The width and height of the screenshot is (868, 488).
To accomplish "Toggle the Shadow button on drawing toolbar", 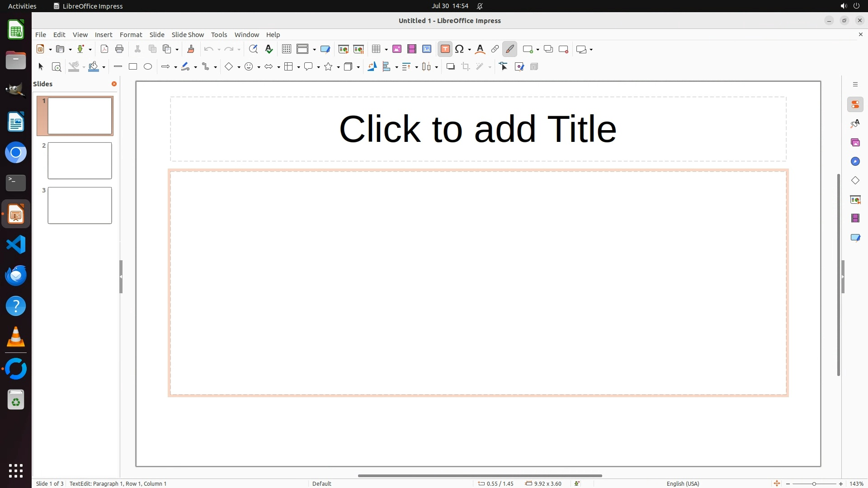I will [450, 67].
